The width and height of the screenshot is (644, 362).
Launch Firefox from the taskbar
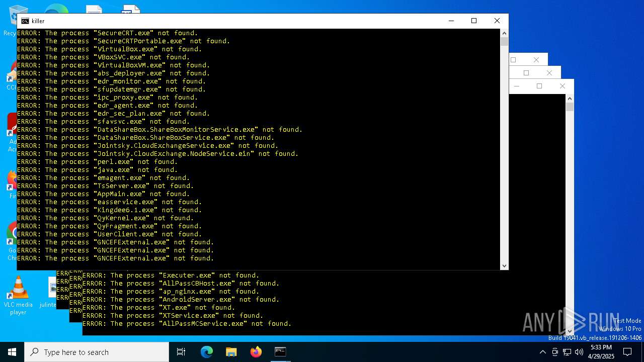point(256,352)
